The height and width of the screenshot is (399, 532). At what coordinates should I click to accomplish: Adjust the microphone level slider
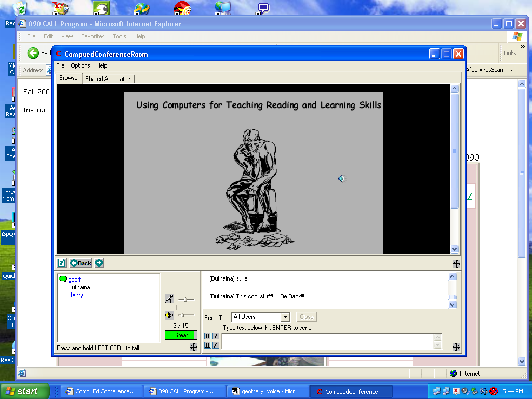tap(186, 299)
